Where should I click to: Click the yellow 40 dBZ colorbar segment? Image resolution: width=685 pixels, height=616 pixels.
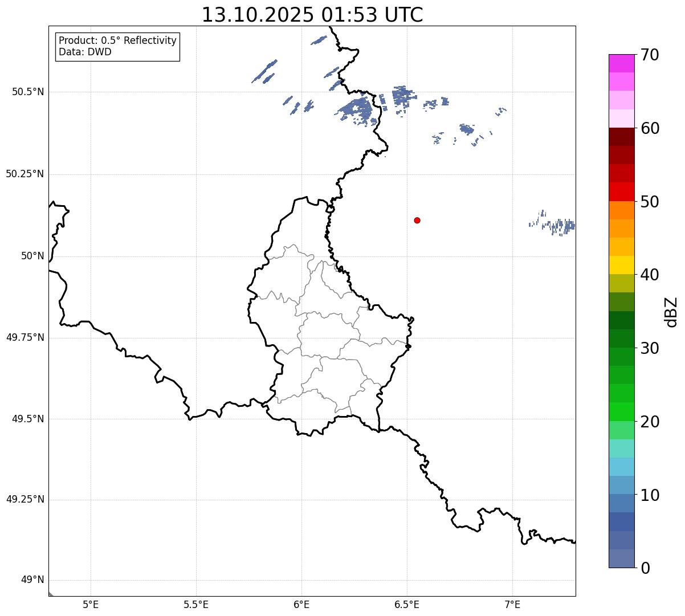tap(621, 265)
